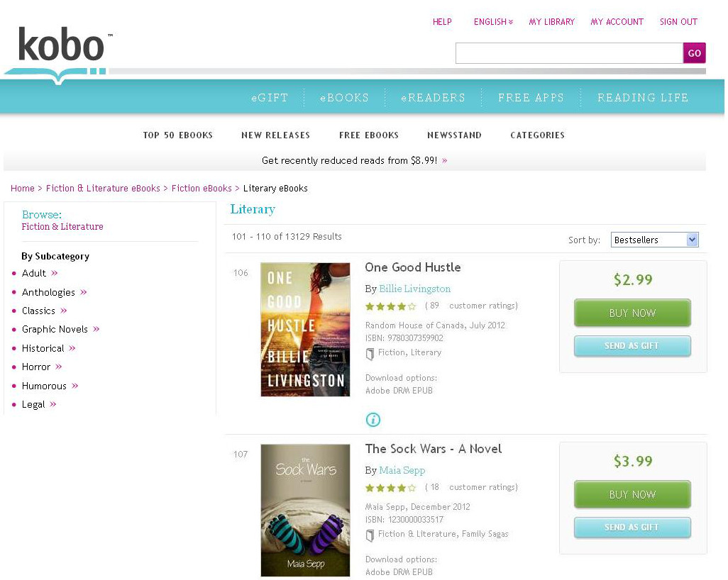Image resolution: width=728 pixels, height=580 pixels.
Task: Go to Top 50 eBooks
Action: (x=177, y=135)
